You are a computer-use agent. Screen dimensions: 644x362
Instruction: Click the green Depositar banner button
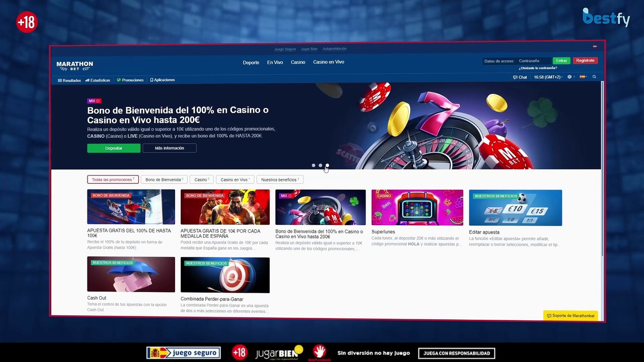pos(114,148)
